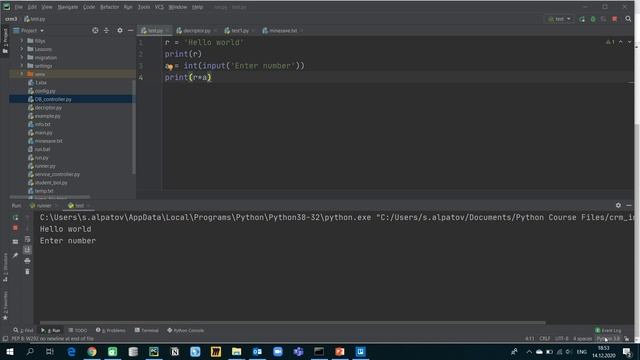This screenshot has height=360, width=640.
Task: Click the Python interpreter widget in status bar
Action: 608,338
